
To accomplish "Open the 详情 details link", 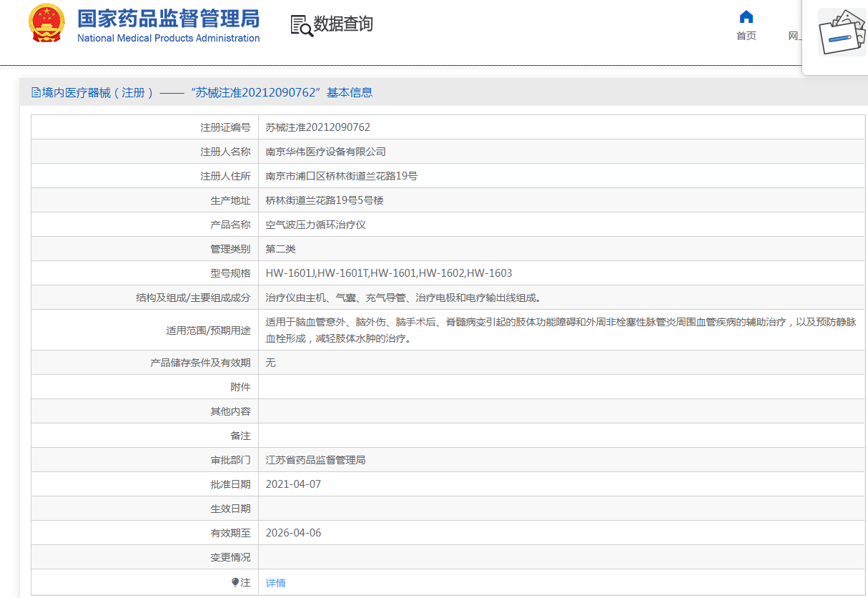I will (275, 583).
